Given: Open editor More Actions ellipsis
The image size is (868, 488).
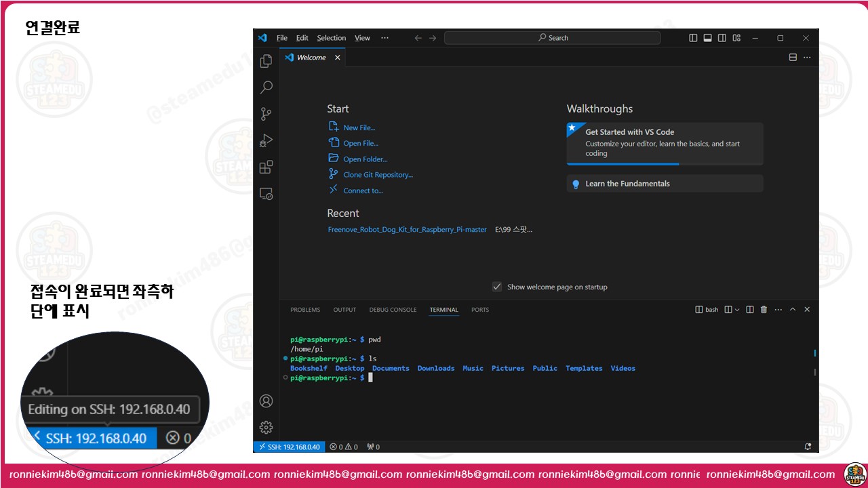Looking at the screenshot, I should [807, 58].
